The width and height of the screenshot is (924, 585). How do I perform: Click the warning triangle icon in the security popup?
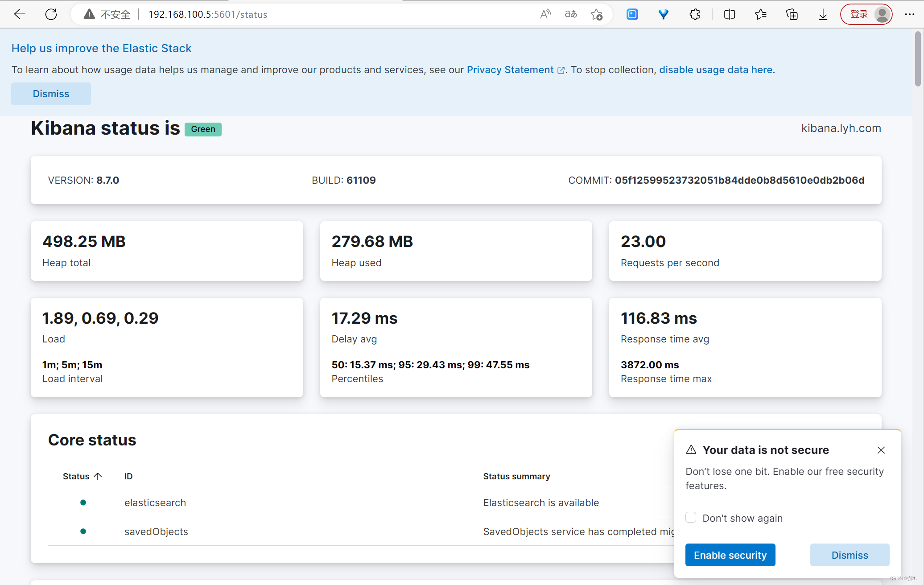point(691,450)
